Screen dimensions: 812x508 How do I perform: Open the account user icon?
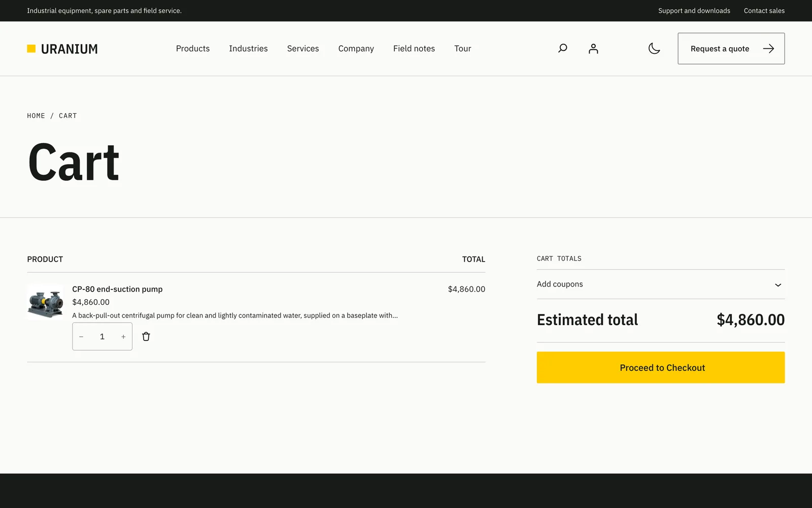tap(593, 48)
